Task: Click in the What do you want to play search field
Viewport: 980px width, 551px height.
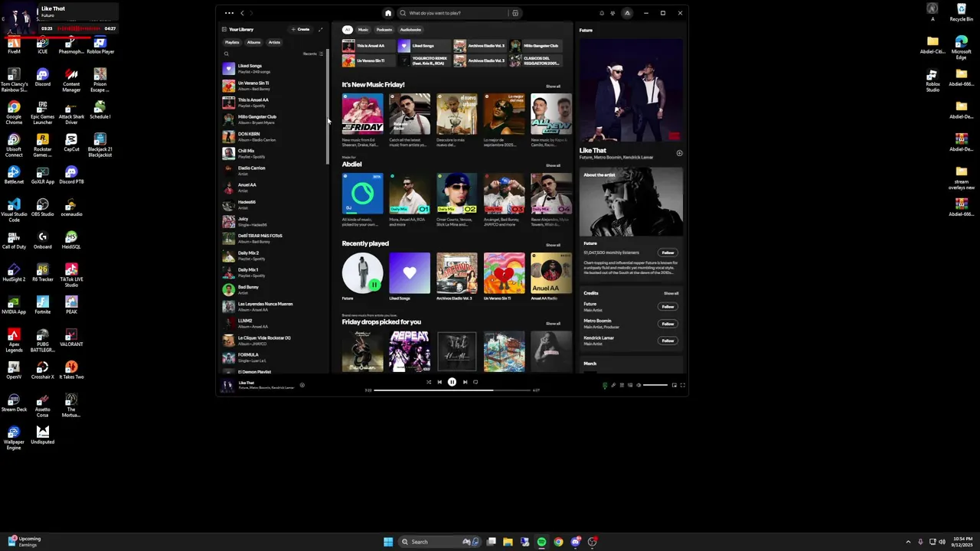Action: coord(457,13)
